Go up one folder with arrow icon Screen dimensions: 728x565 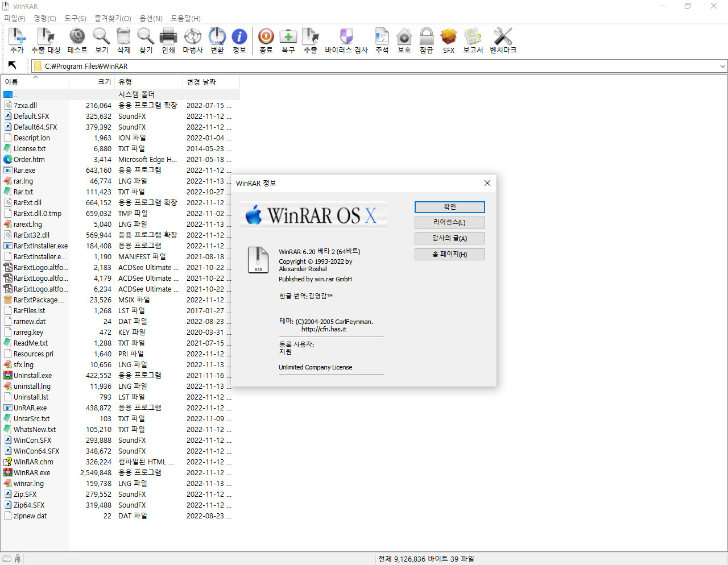[12, 65]
